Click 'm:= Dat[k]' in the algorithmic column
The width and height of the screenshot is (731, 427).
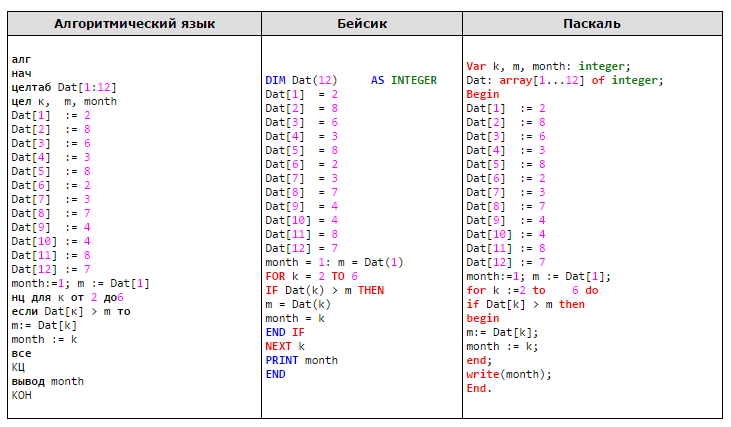click(44, 325)
